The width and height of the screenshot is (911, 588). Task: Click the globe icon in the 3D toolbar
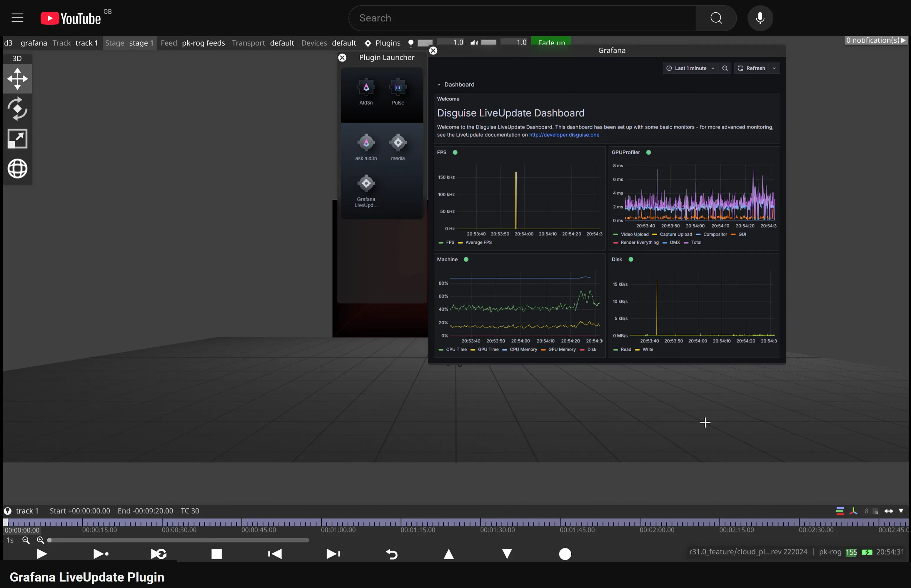click(x=17, y=168)
